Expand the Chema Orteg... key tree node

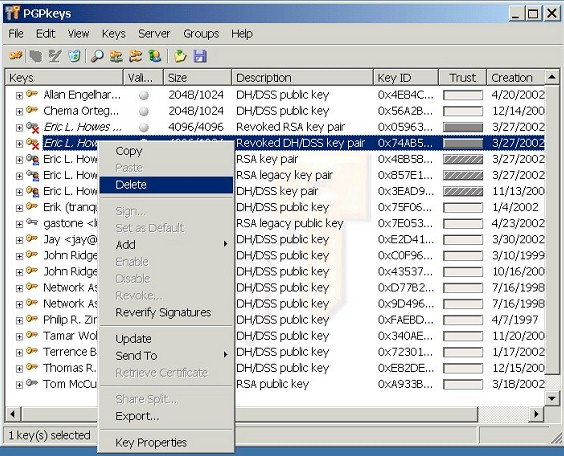[19, 111]
